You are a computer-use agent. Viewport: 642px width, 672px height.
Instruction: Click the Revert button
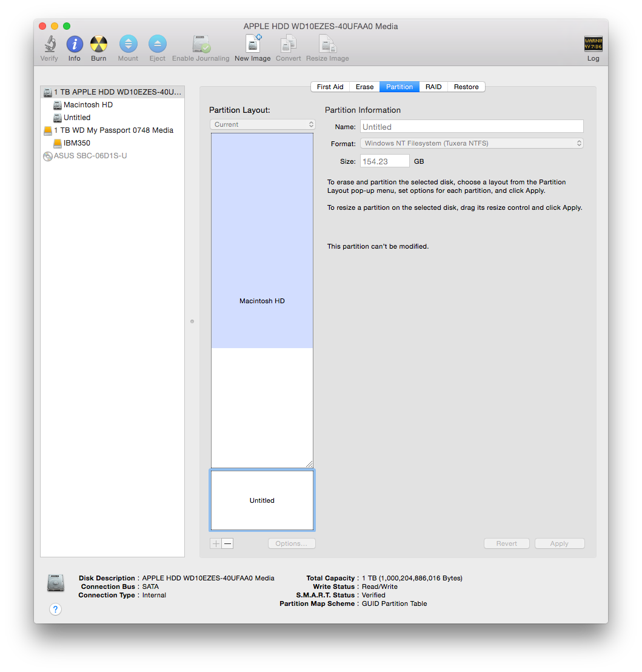click(507, 543)
